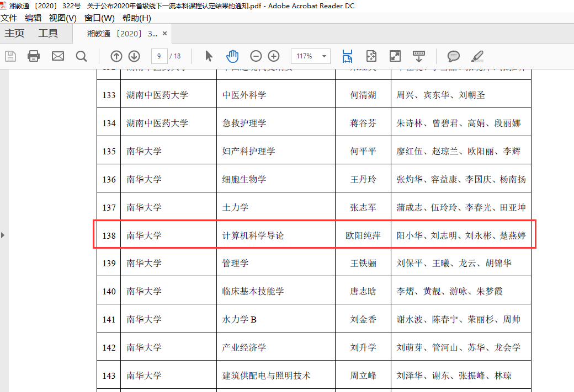Activate the hand pan tool

tap(232, 56)
